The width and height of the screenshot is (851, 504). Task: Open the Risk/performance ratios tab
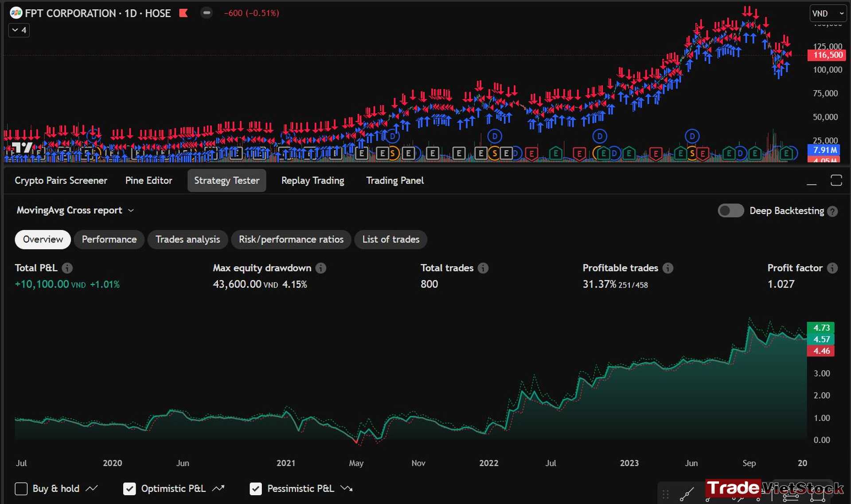[x=291, y=239]
